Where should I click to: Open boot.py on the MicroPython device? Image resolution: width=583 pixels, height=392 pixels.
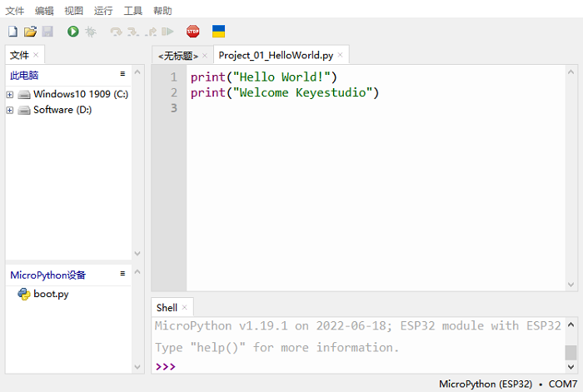point(51,294)
